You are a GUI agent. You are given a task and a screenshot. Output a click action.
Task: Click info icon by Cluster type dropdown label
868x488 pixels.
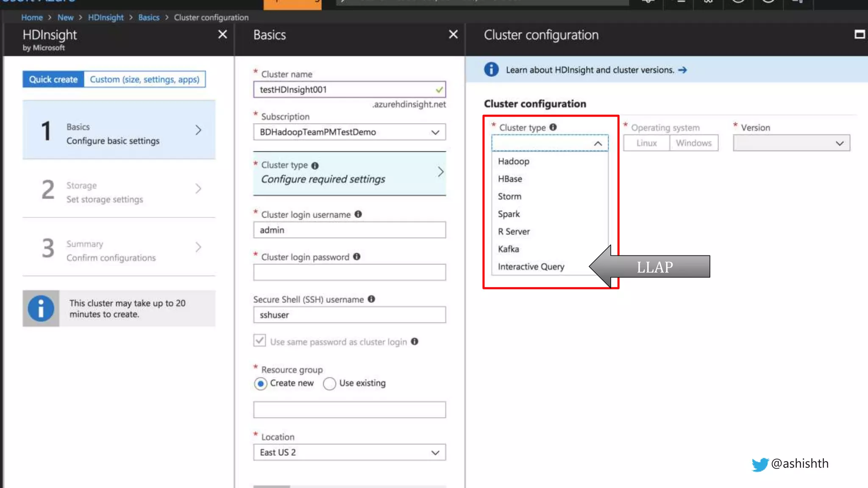coord(553,127)
